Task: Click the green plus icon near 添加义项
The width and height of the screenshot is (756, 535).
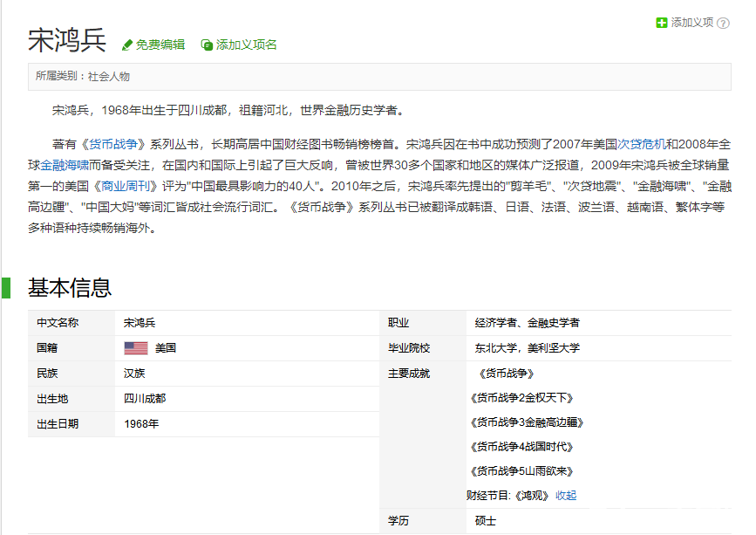Action: (x=662, y=23)
